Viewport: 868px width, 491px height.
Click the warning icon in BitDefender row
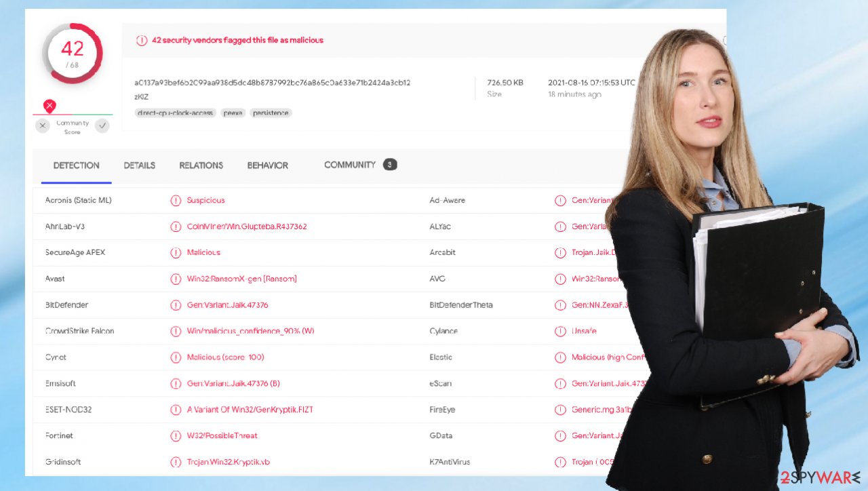click(x=176, y=305)
